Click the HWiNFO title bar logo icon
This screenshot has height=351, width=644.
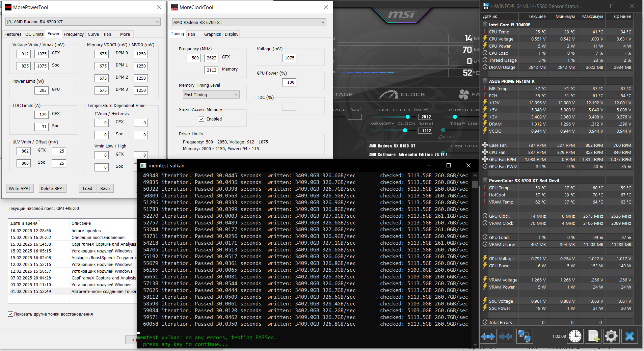(x=486, y=6)
